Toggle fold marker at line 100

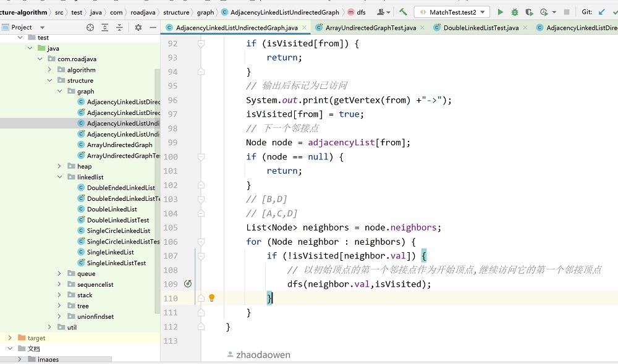tap(201, 157)
